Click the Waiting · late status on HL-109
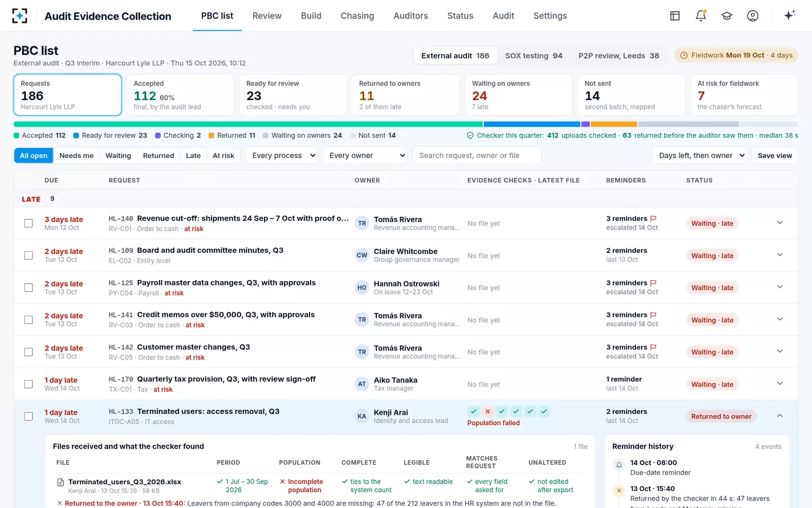Screen dimensions: 812x508 pos(712,256)
